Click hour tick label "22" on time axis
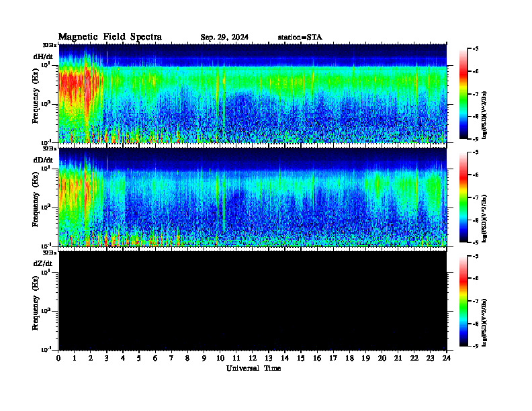 click(414, 359)
